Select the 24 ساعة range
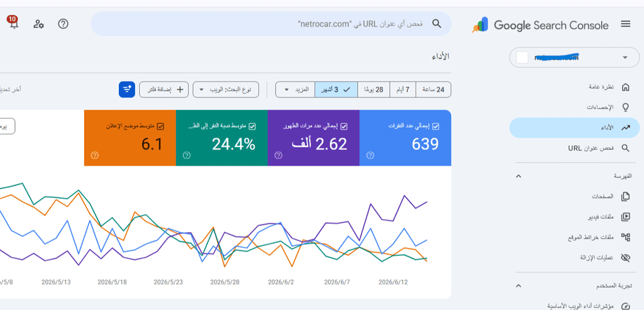The width and height of the screenshot is (644, 310). (433, 89)
